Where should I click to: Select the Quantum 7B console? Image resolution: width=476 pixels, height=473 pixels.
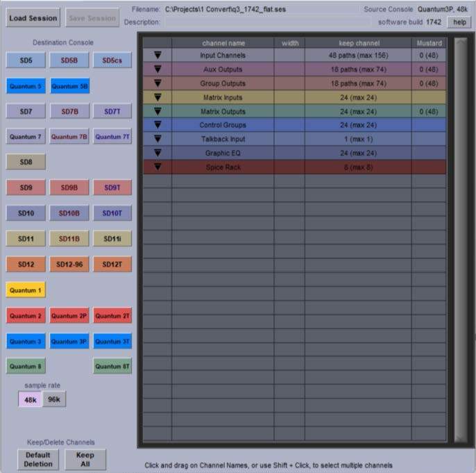69,137
